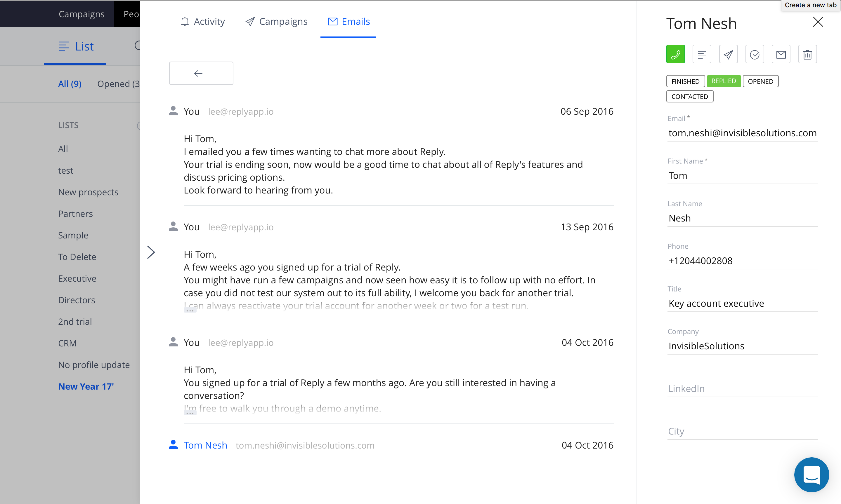
Task: Click the LinkedIn input field
Action: tap(742, 388)
